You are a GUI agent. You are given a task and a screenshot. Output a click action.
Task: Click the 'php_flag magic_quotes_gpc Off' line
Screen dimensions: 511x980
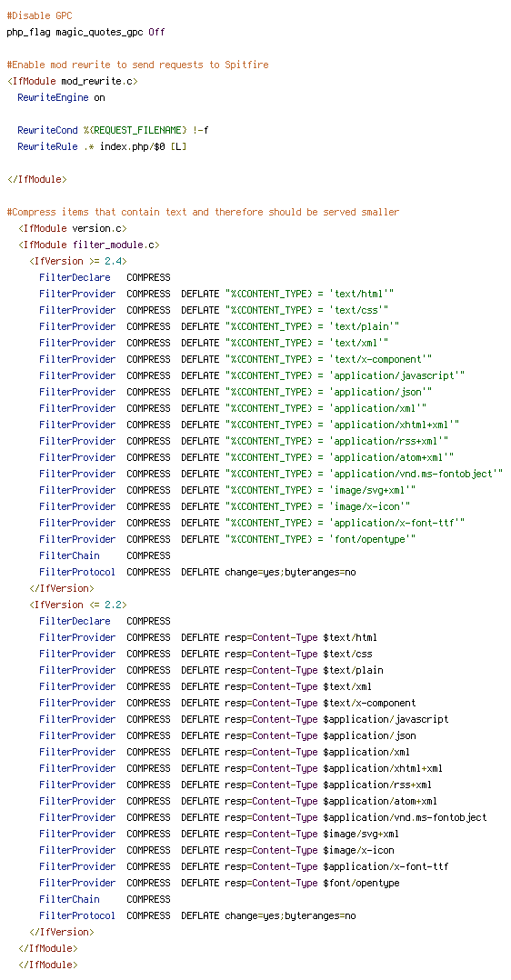tap(85, 31)
